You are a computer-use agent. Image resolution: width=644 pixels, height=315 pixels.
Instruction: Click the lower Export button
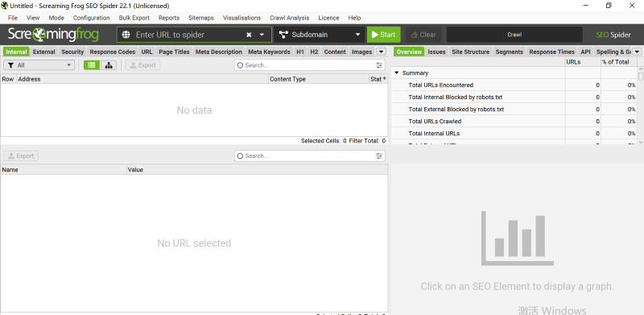click(21, 155)
